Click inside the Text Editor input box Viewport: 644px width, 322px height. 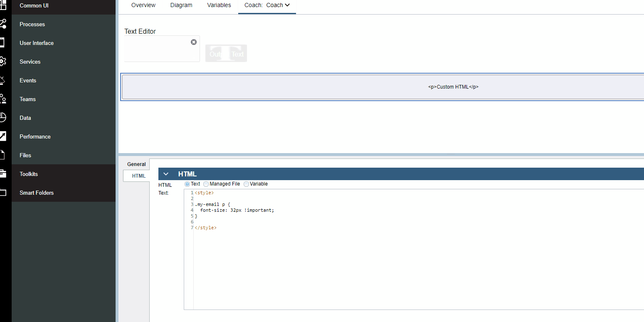coord(162,49)
